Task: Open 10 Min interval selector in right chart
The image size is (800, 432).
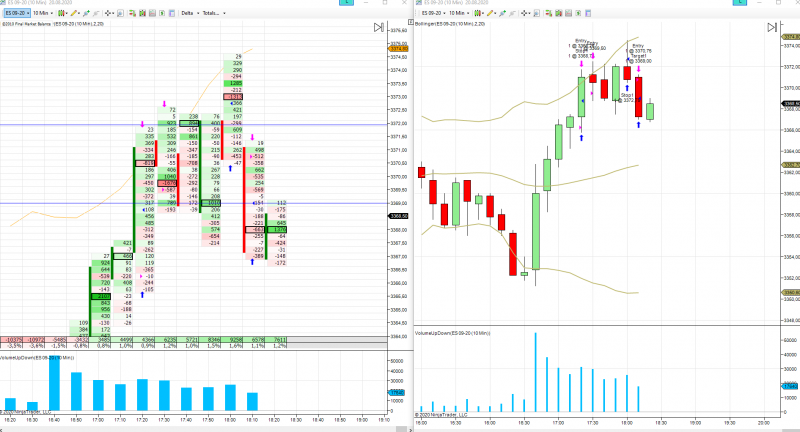Action: point(459,13)
